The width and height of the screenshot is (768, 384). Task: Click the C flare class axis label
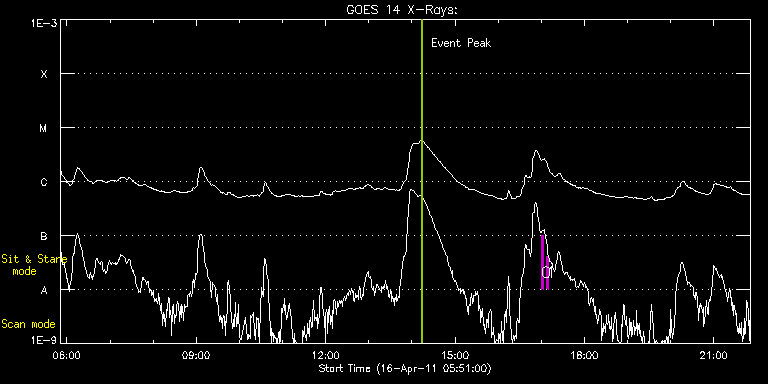(44, 182)
